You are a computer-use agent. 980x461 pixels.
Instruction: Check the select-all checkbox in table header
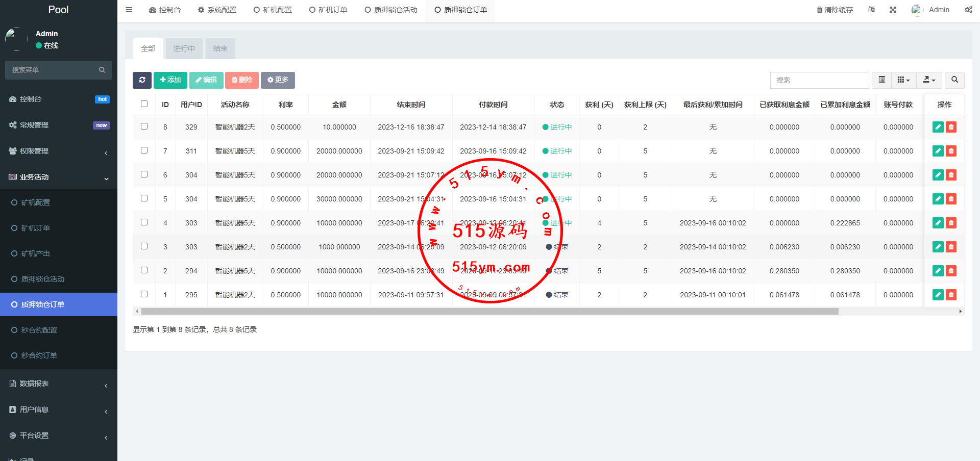pos(144,104)
